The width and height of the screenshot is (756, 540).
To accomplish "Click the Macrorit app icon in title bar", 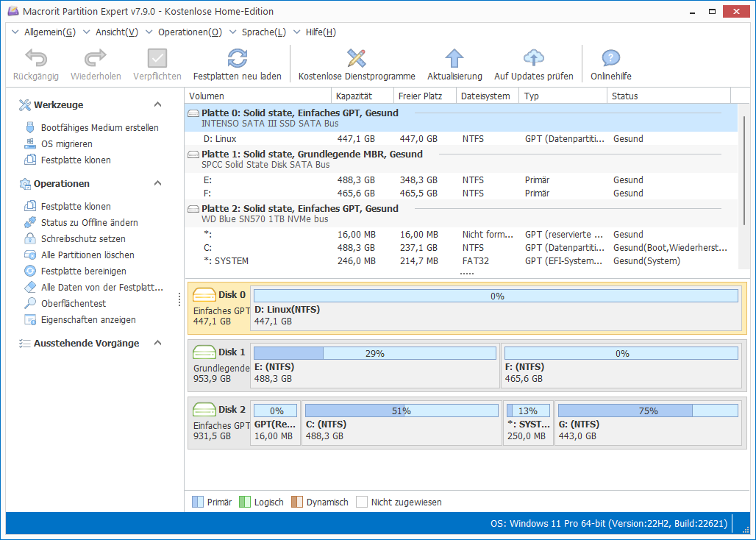I will [13, 12].
